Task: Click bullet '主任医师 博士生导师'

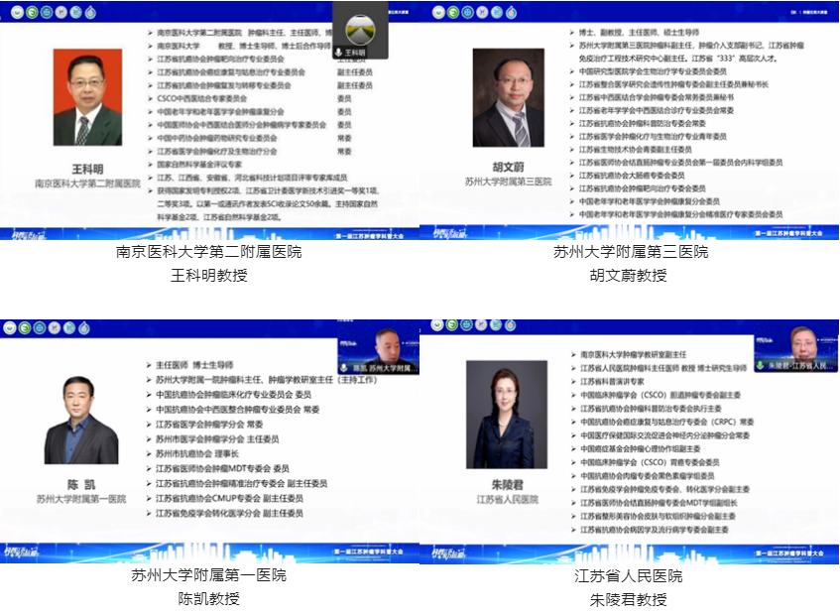Action: point(194,365)
